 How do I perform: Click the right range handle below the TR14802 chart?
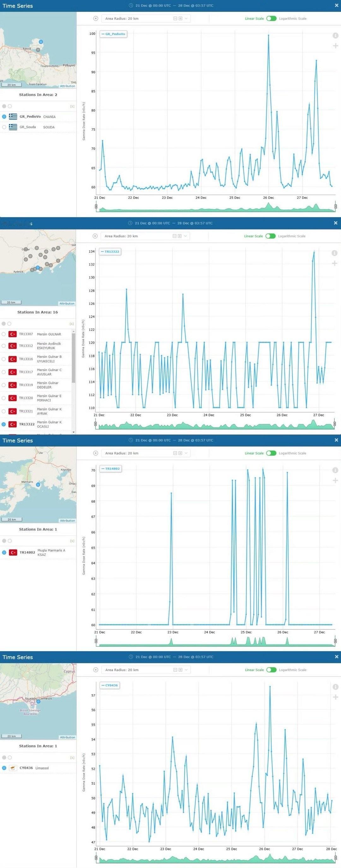(335, 641)
